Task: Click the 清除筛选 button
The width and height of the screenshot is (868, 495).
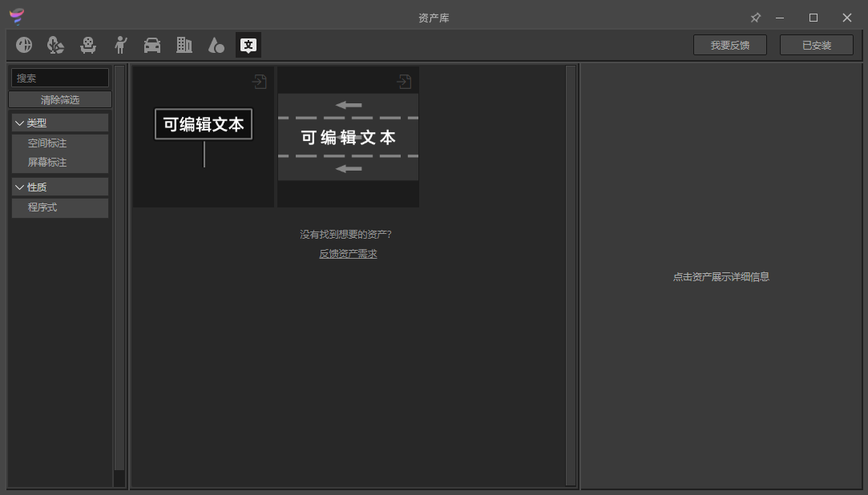Action: [x=60, y=100]
